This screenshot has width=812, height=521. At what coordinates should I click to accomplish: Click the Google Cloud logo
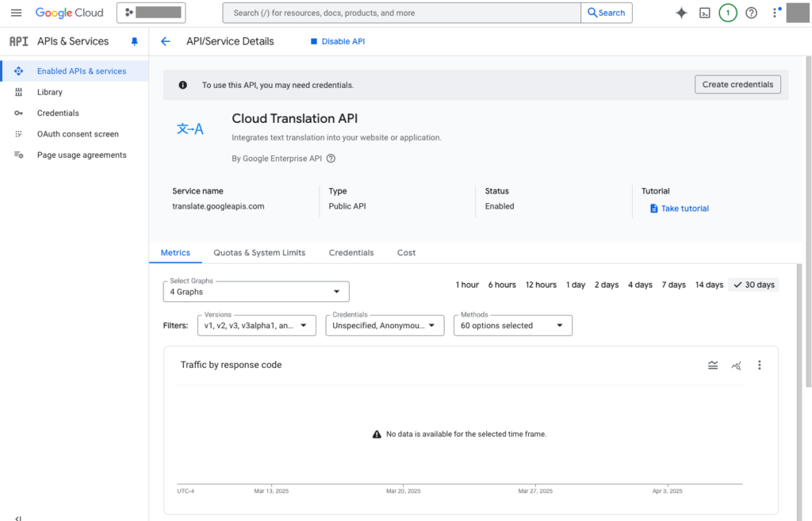click(70, 13)
